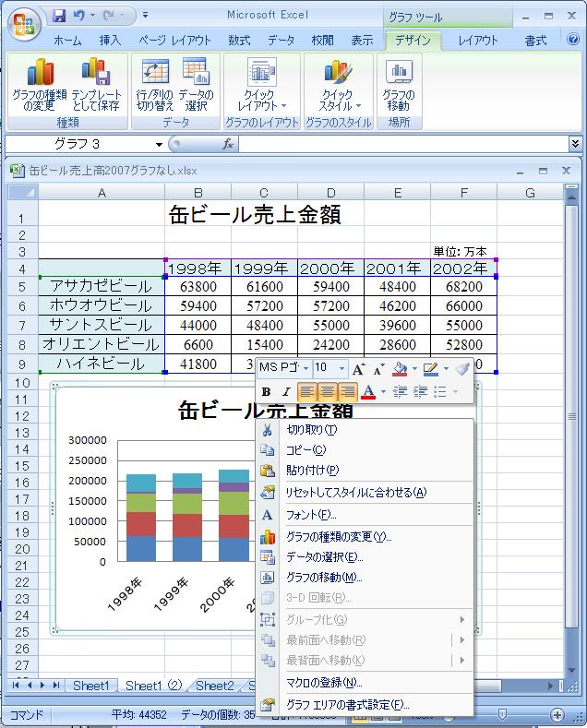This screenshot has height=728, width=587.
Task: Click the workbook Excel icon in the document title bar
Action: [17, 171]
